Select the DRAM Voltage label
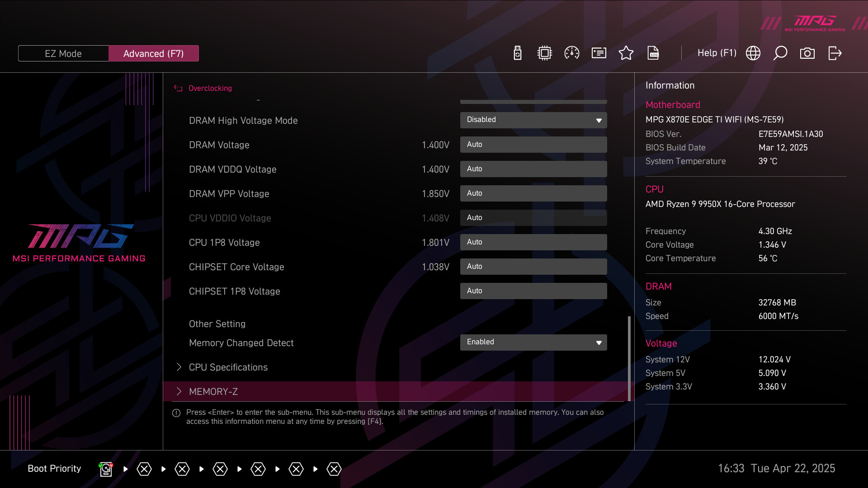868x488 pixels. pos(219,145)
